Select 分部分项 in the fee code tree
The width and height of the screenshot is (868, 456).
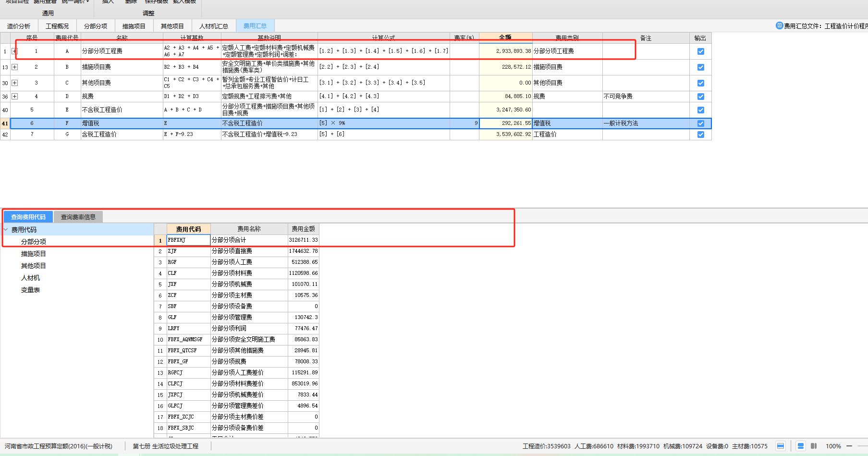[34, 242]
